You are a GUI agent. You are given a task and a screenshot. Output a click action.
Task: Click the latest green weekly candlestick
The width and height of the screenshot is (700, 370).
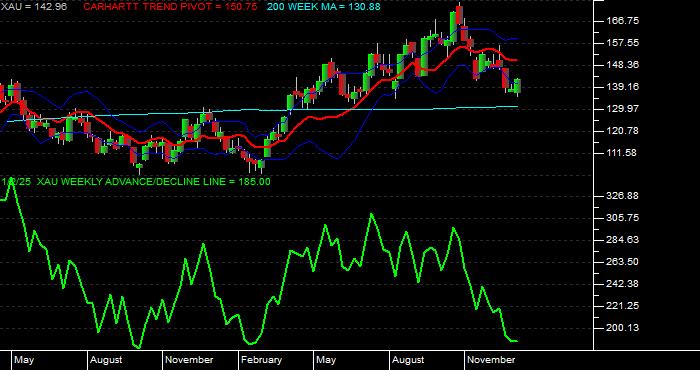click(517, 86)
